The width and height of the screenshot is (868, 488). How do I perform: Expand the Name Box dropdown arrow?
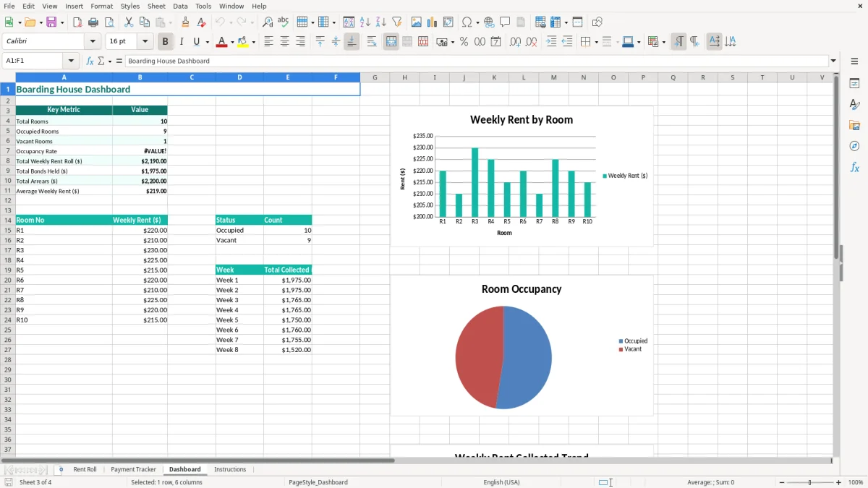click(x=71, y=61)
